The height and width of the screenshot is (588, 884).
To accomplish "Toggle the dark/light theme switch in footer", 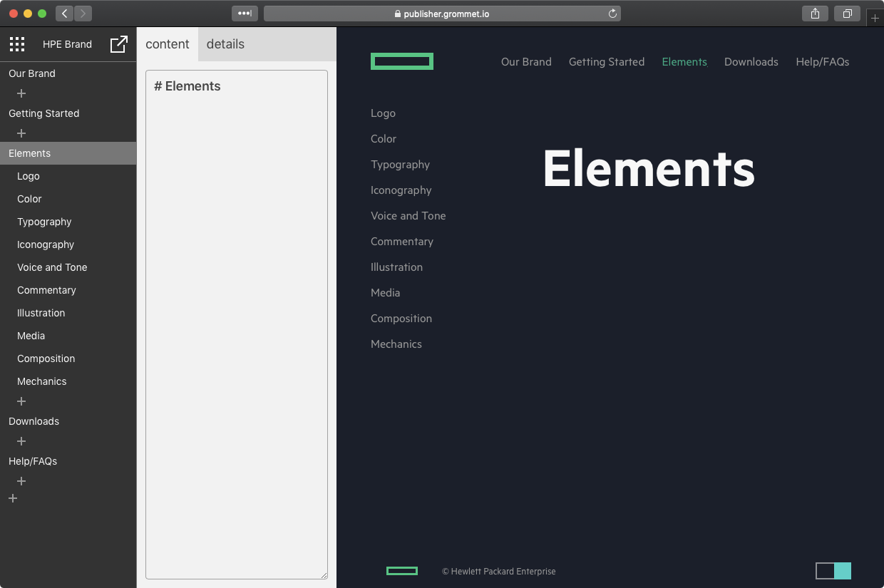I will (833, 571).
